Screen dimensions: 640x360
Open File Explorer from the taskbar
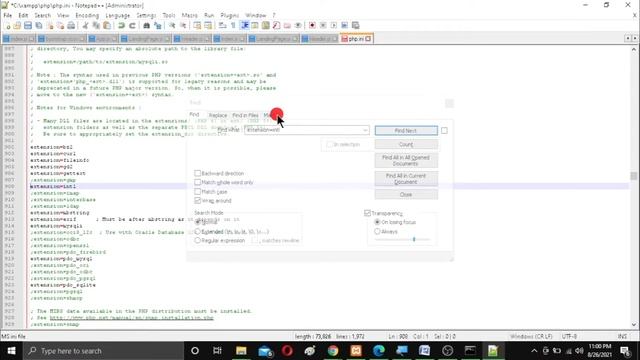241,351
